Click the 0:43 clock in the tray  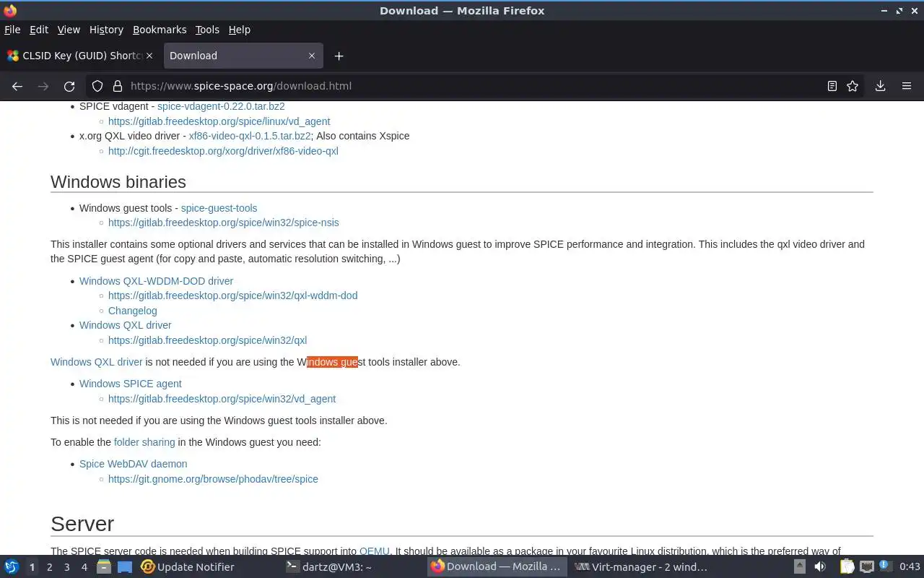tap(910, 567)
